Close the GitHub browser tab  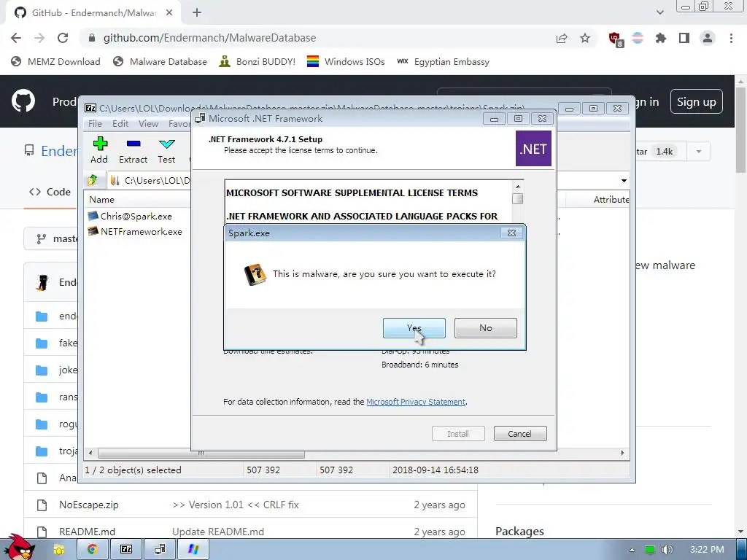(x=169, y=13)
